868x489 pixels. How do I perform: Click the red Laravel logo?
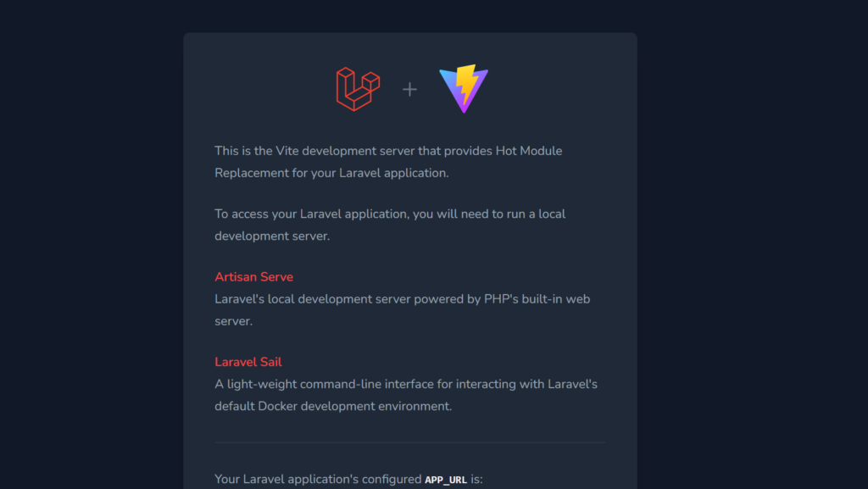(357, 89)
